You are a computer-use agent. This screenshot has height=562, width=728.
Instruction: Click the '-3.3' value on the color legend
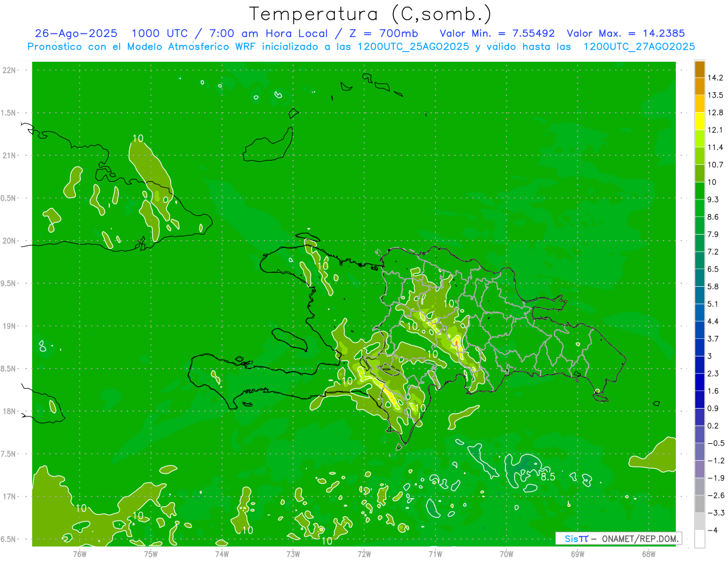pos(715,513)
